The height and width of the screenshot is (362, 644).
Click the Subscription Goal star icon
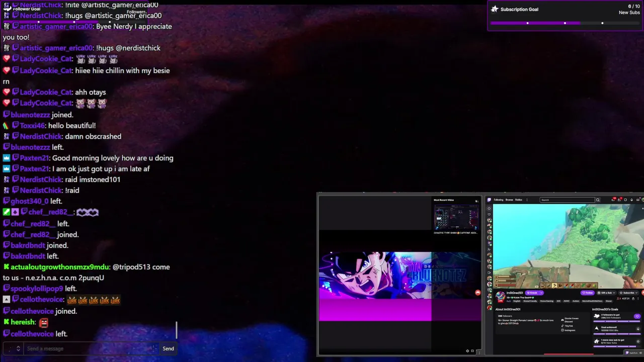(x=495, y=9)
